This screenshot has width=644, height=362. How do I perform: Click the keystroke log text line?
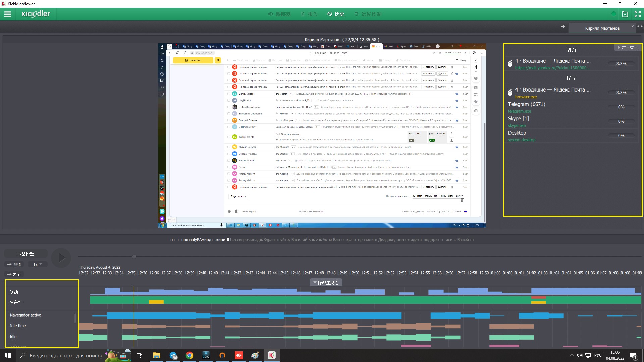(x=322, y=240)
